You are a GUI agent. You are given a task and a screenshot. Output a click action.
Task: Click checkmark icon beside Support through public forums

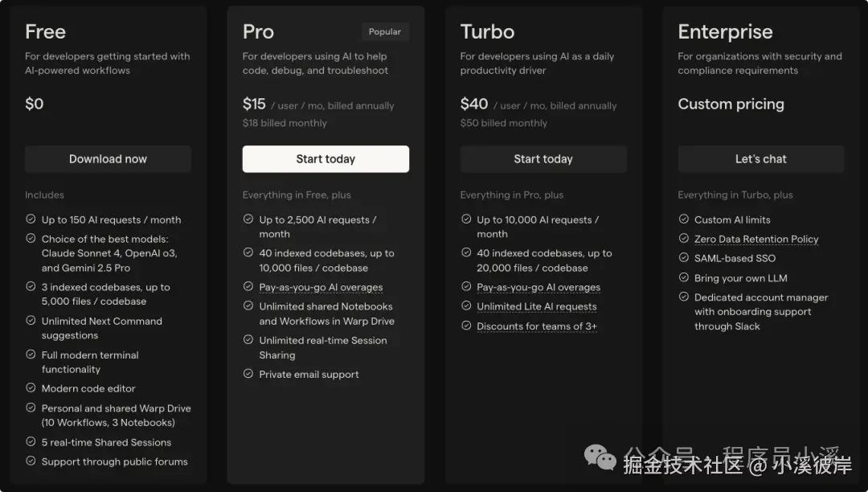point(31,461)
